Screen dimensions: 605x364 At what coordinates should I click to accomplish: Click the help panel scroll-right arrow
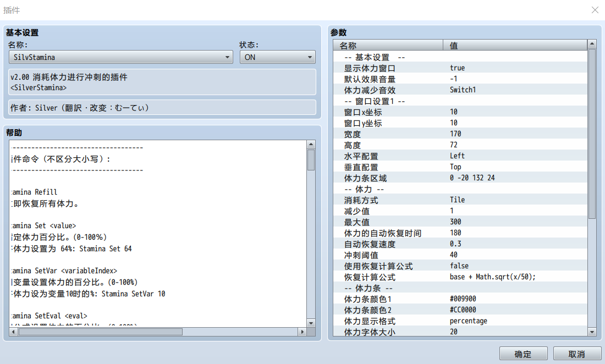click(302, 332)
